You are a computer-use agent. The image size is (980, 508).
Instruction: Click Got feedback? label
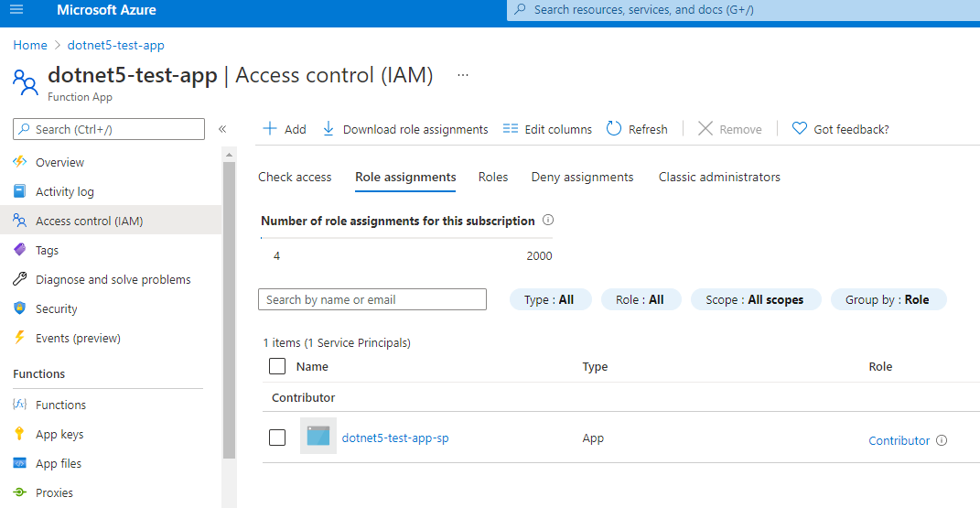click(x=851, y=129)
